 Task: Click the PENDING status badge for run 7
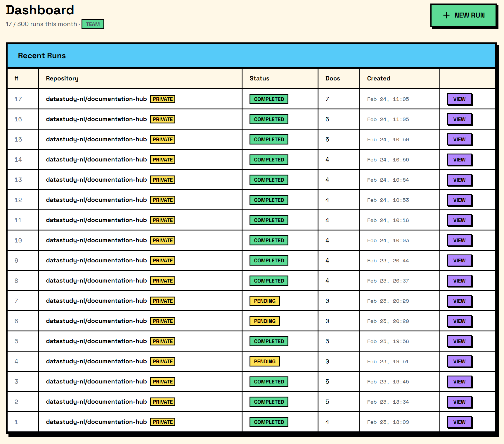tap(264, 301)
